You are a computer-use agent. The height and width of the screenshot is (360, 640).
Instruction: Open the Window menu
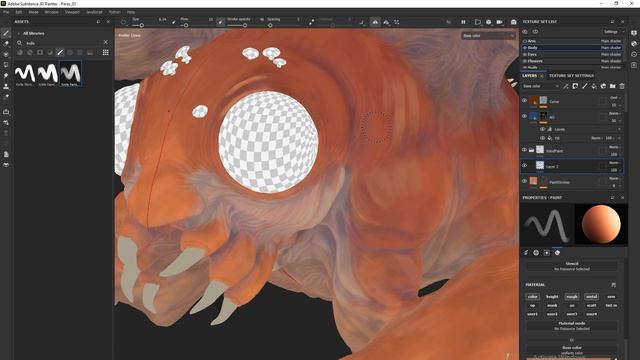[x=51, y=12]
